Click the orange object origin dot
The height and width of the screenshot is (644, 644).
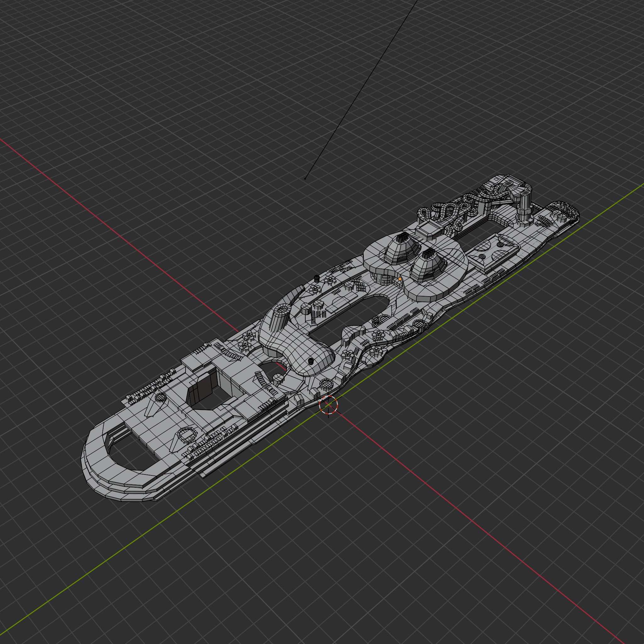point(400,279)
